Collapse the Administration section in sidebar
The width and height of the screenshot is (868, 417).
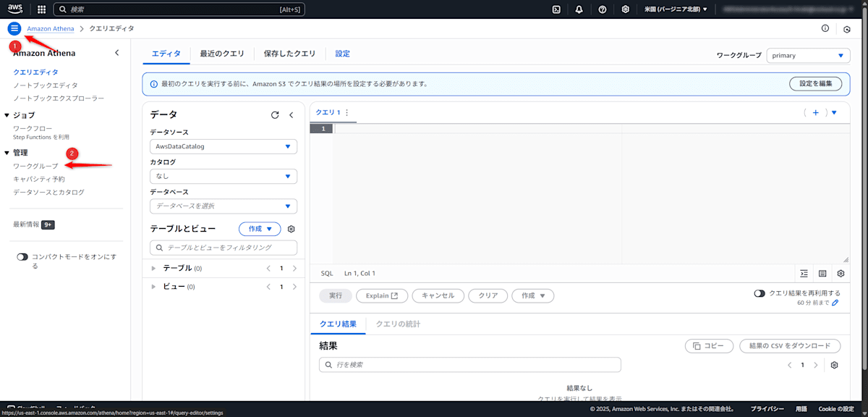point(7,153)
